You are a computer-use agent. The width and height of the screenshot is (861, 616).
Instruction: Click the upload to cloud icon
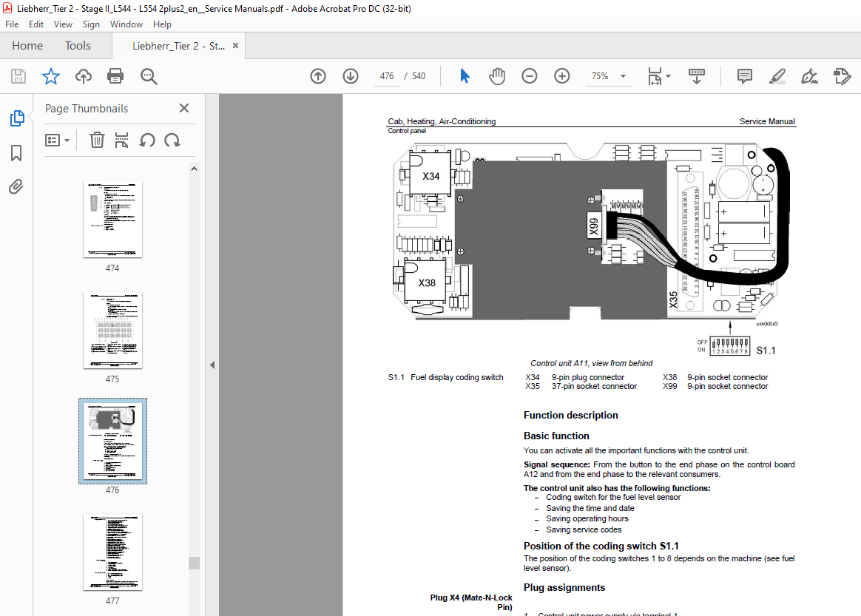(x=83, y=76)
